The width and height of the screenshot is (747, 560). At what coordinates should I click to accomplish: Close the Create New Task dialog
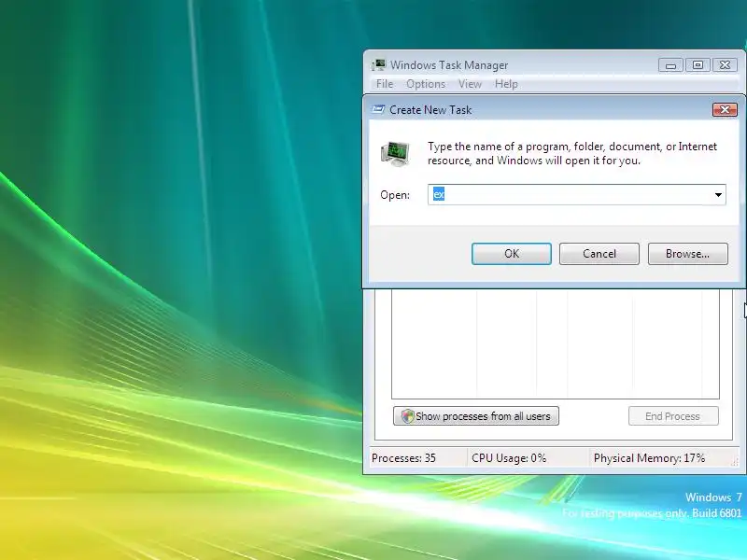pos(725,109)
